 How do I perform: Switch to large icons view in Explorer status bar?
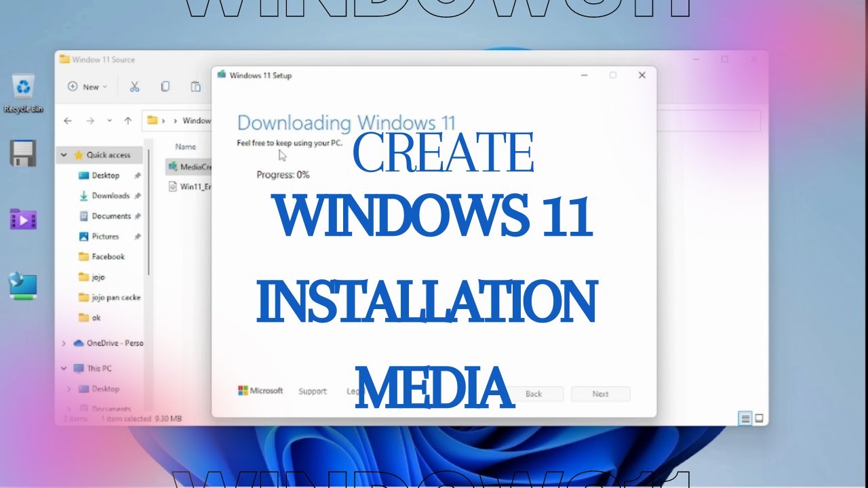click(759, 419)
